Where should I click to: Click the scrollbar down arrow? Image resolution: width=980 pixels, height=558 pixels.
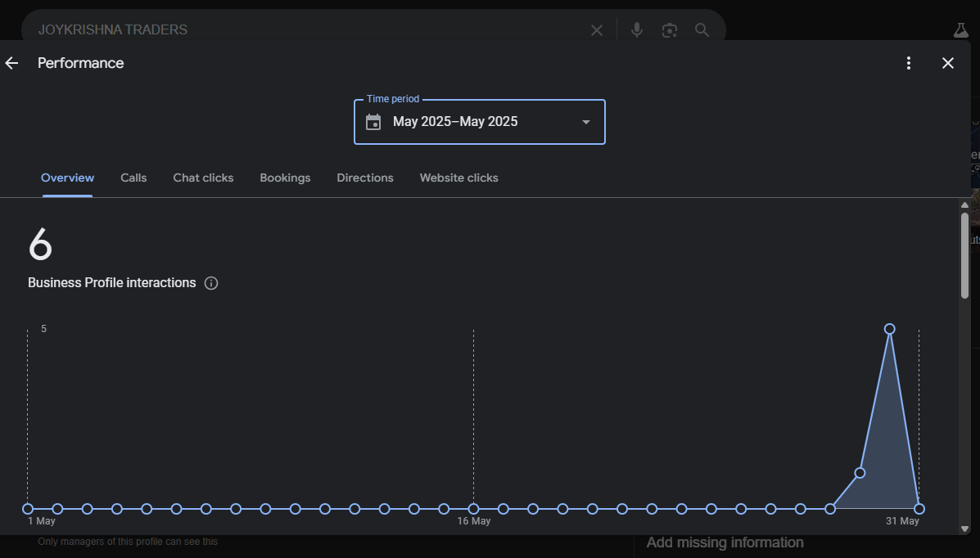pos(964,529)
